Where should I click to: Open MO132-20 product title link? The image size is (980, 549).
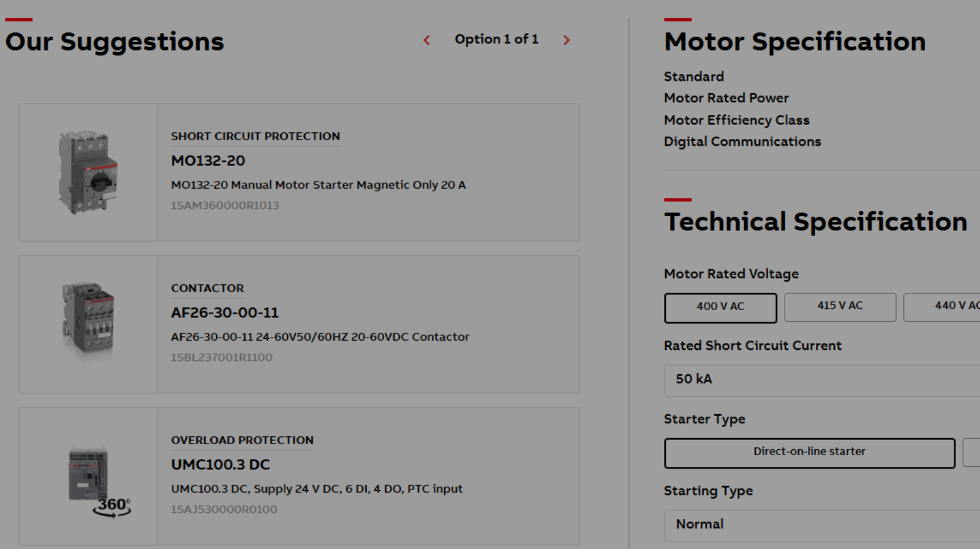pos(208,161)
